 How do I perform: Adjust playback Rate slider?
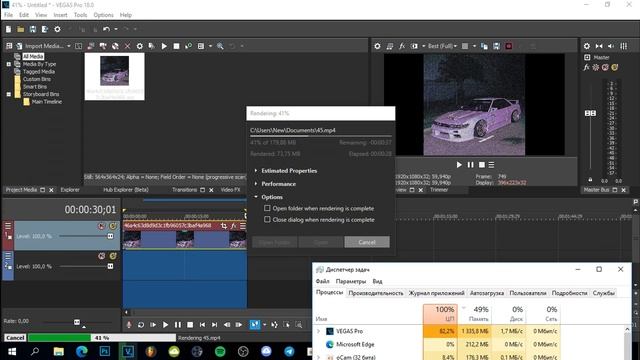tap(77, 322)
